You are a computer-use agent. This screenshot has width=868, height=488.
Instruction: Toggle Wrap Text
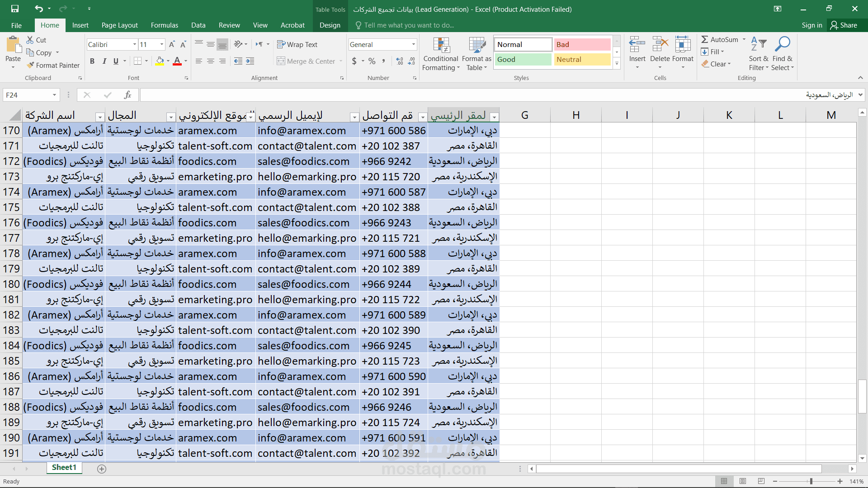[x=297, y=44]
